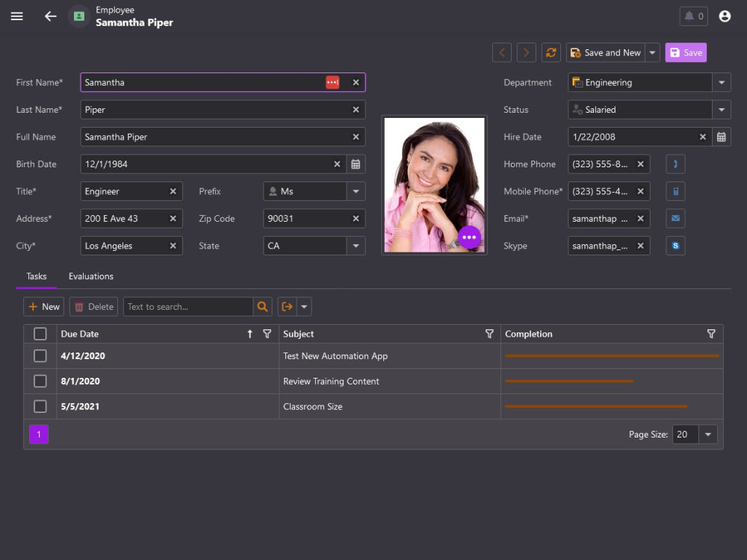Filter the Subject column
This screenshot has width=747, height=560.
click(x=489, y=334)
